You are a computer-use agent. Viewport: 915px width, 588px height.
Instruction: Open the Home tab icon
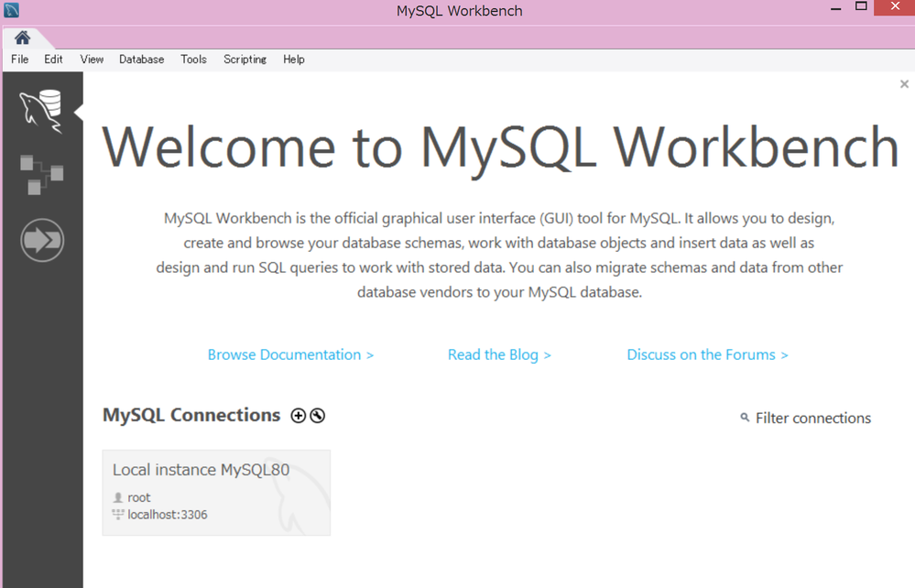point(22,38)
